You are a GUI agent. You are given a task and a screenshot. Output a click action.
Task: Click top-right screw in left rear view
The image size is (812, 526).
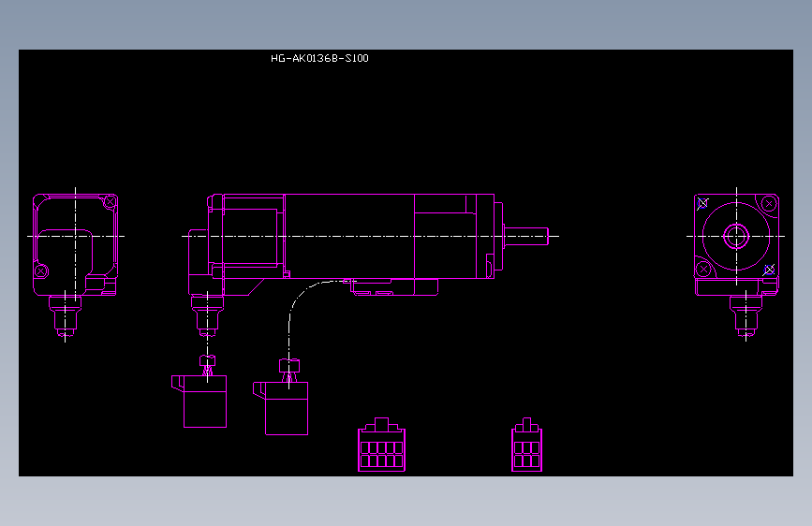110,202
